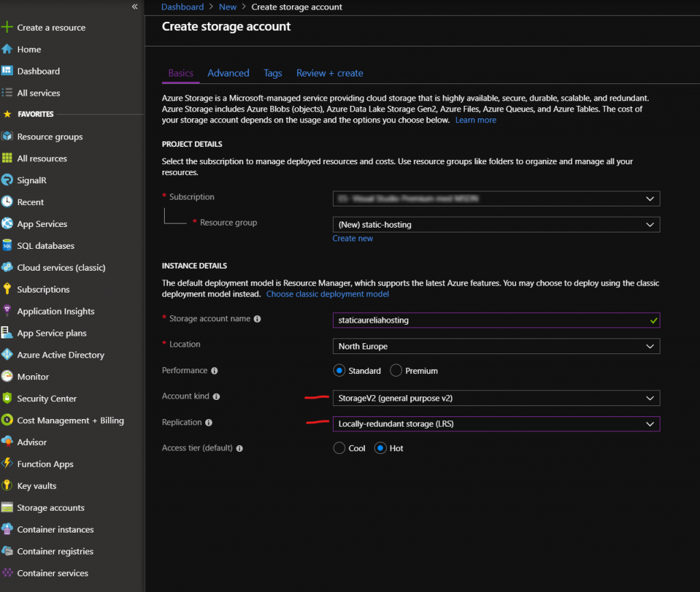Click the Storage accounts icon
Image resolution: width=700 pixels, height=592 pixels.
tap(7, 508)
